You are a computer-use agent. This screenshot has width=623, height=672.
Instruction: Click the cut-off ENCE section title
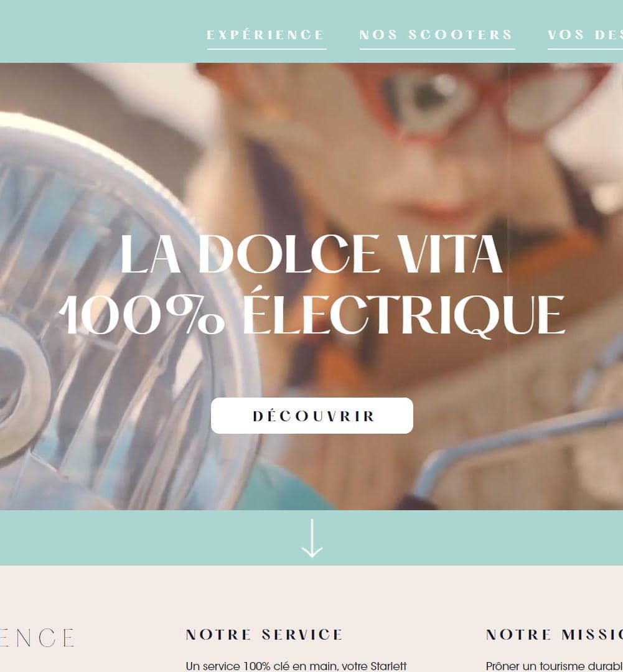(x=37, y=637)
